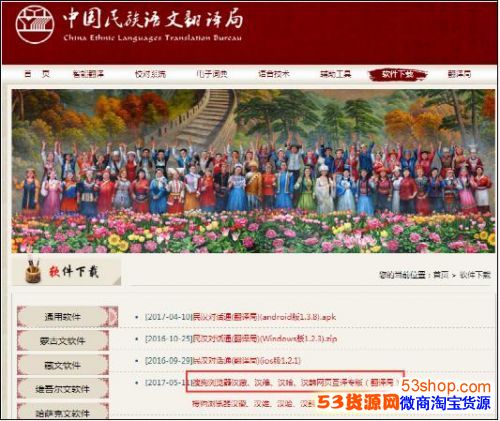Open the boxed 搜狗浏览器 translation link
The height and width of the screenshot is (421, 500).
coord(294,382)
